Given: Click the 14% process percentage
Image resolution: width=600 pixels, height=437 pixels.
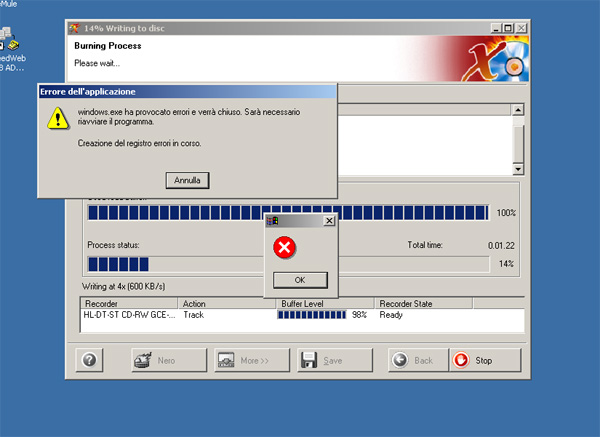Looking at the screenshot, I should (x=506, y=264).
